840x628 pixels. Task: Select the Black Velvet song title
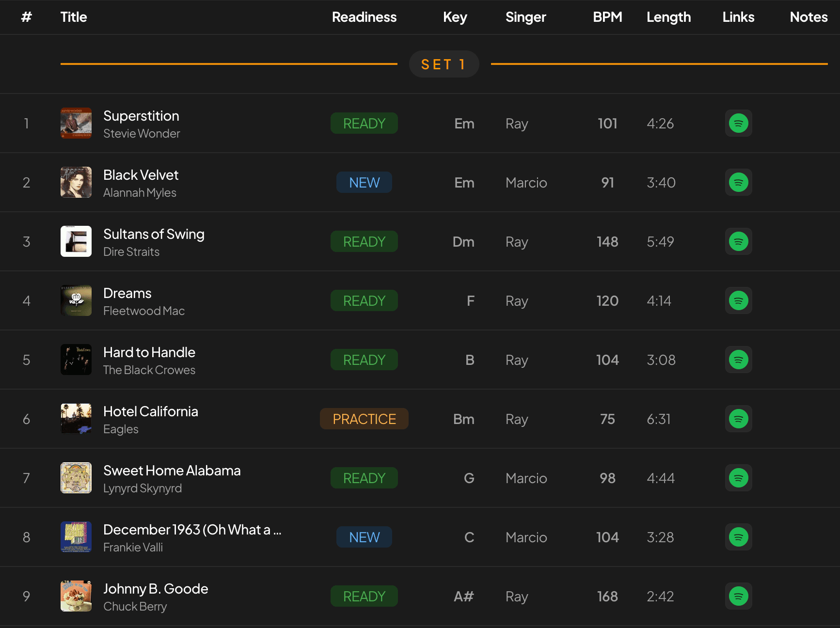click(x=141, y=175)
